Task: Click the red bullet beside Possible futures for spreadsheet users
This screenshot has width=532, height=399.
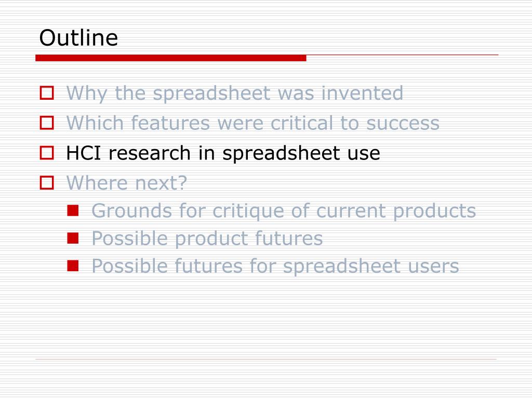Action: [73, 265]
